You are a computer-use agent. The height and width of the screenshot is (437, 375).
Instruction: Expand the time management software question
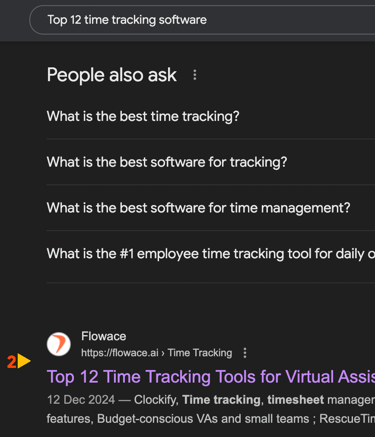click(x=211, y=208)
